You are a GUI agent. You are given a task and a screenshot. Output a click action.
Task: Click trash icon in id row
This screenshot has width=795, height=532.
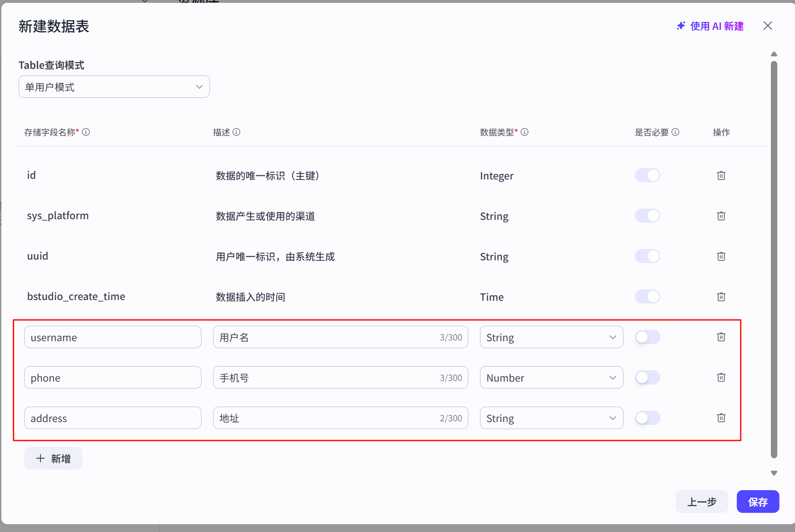[x=721, y=176]
